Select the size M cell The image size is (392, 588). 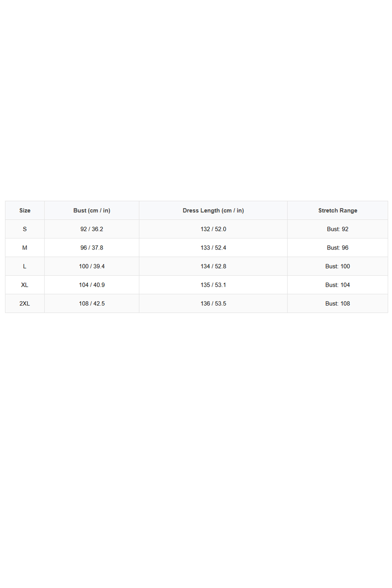pyautogui.click(x=25, y=248)
